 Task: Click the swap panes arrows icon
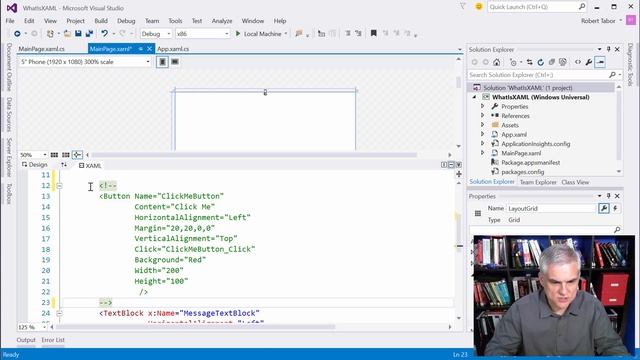point(64,164)
